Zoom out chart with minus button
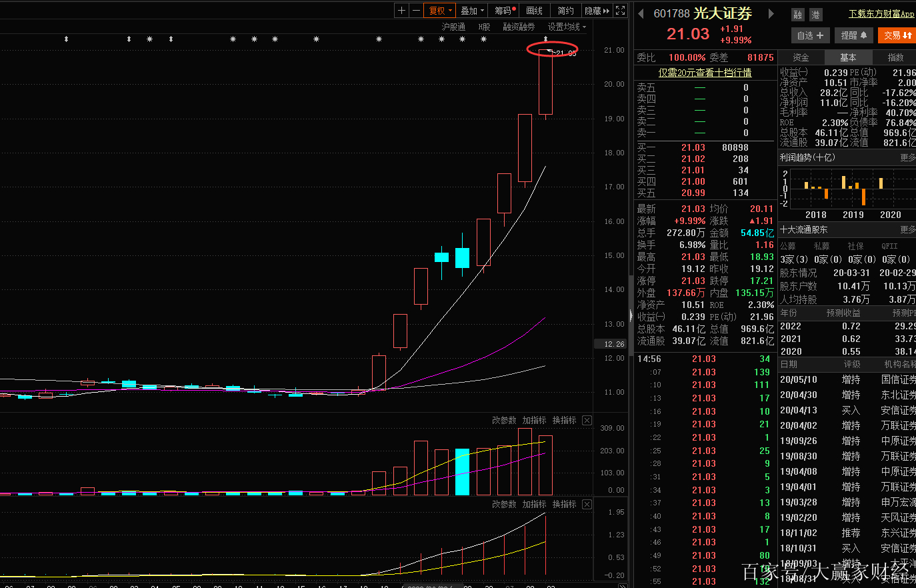 point(416,11)
